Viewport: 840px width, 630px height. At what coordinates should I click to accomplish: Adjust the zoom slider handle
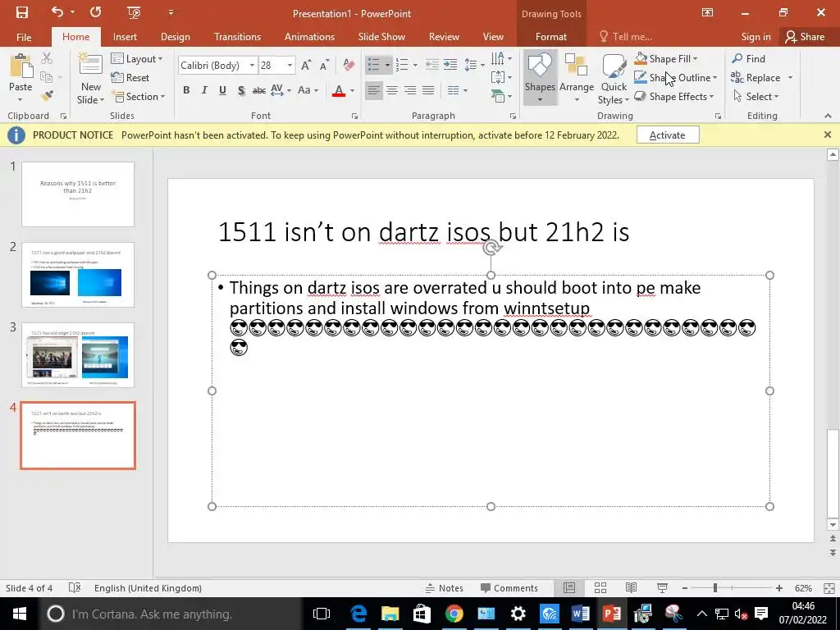pos(714,588)
